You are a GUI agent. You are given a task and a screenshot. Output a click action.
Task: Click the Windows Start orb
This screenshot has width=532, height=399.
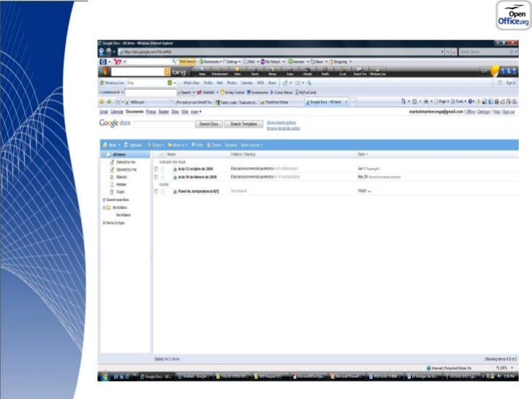pos(104,376)
